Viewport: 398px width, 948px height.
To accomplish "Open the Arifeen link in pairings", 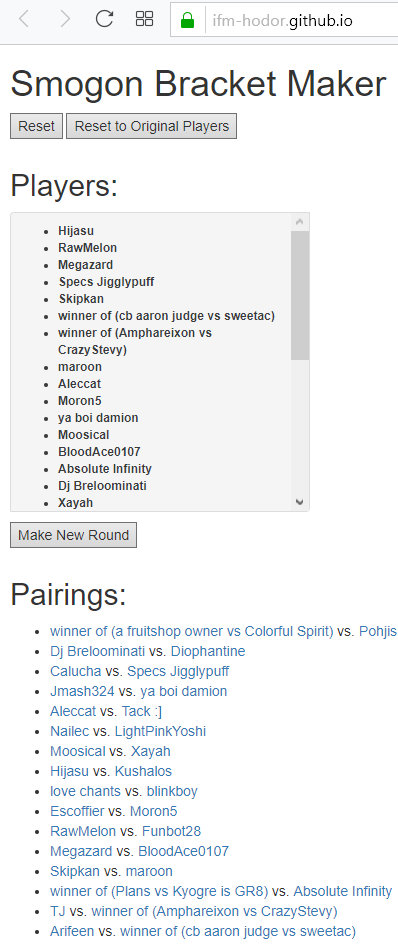I will (72, 930).
